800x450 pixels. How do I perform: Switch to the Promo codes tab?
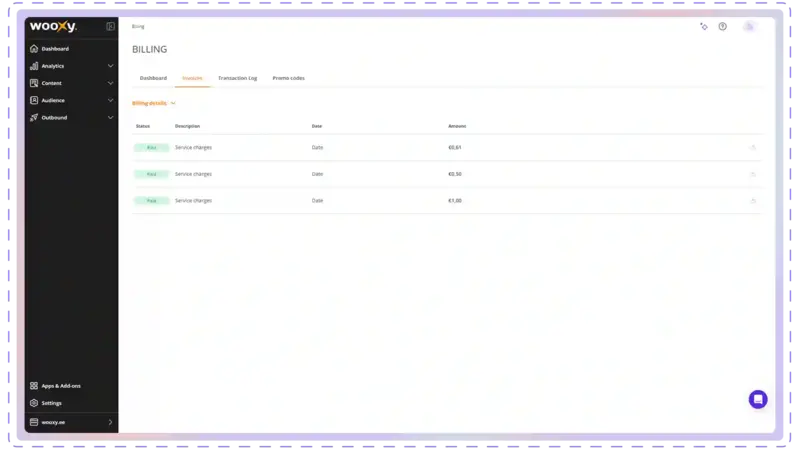[x=288, y=78]
